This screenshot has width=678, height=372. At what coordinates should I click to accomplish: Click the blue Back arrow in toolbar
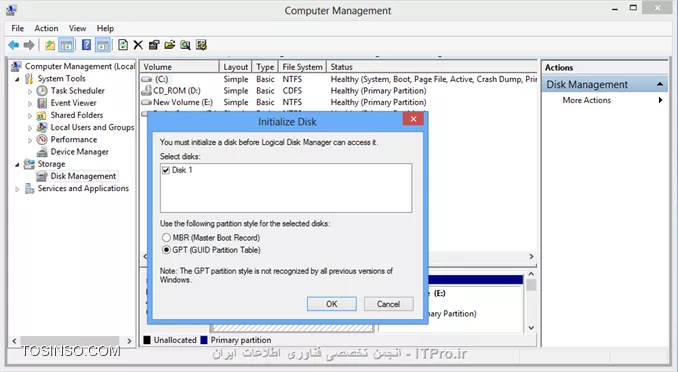pos(13,45)
